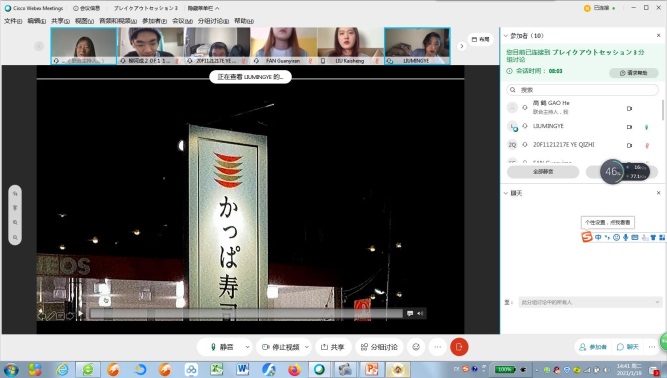Click the Firefox icon in taskbar
The height and width of the screenshot is (378, 667).
[x=294, y=369]
